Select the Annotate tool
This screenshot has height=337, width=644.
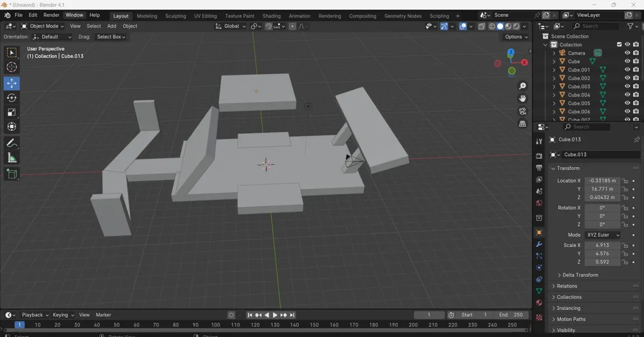tap(12, 143)
